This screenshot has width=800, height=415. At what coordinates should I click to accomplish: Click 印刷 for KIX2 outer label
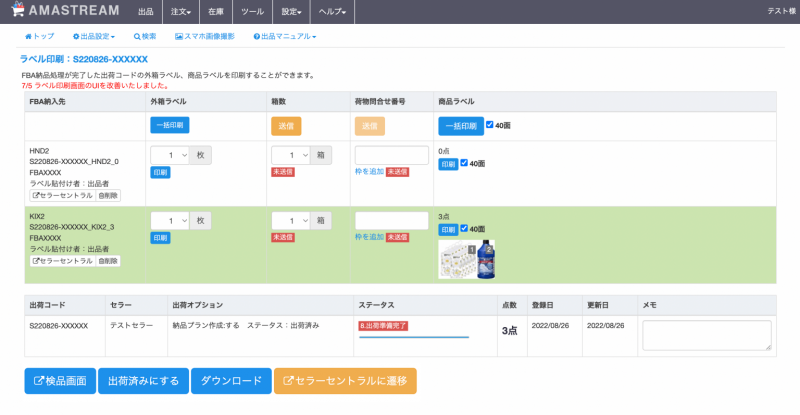click(x=160, y=238)
